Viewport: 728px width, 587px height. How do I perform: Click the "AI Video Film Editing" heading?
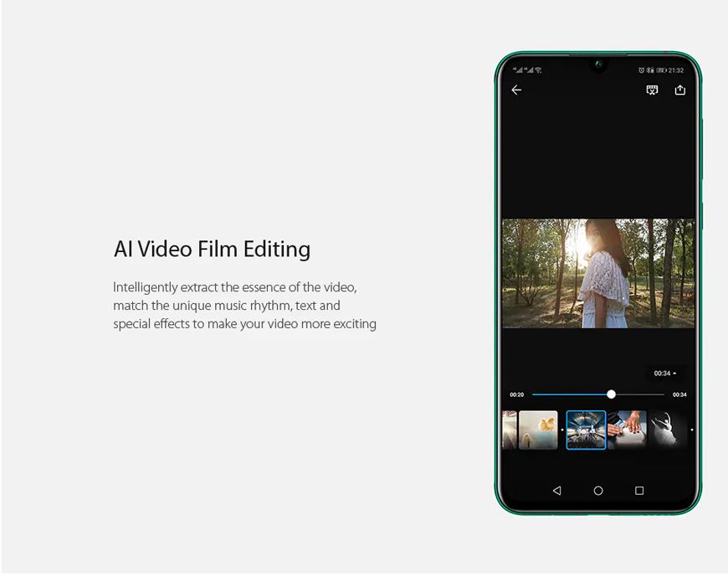[213, 249]
